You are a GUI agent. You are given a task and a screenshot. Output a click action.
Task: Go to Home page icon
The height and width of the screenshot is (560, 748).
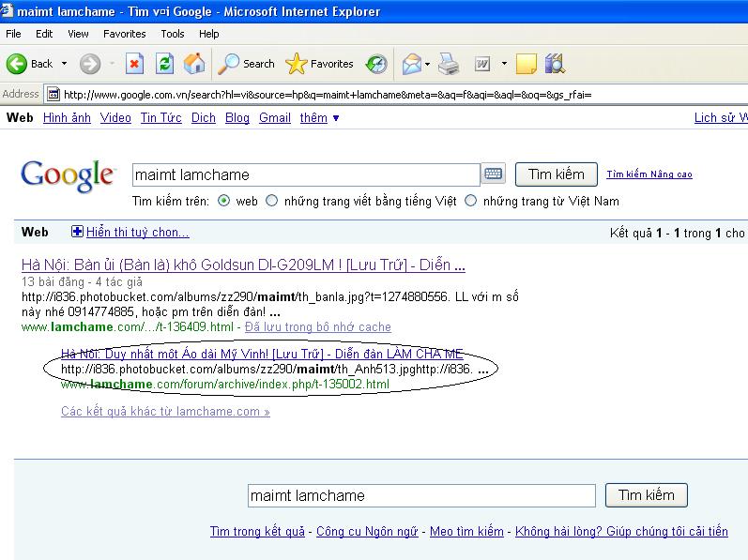(194, 64)
